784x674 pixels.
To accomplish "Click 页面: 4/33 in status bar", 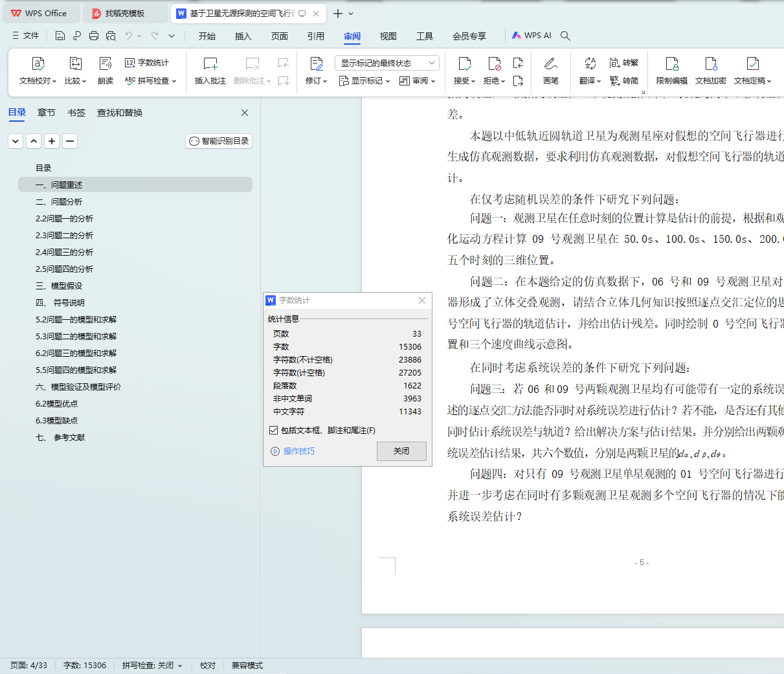I will [x=28, y=666].
